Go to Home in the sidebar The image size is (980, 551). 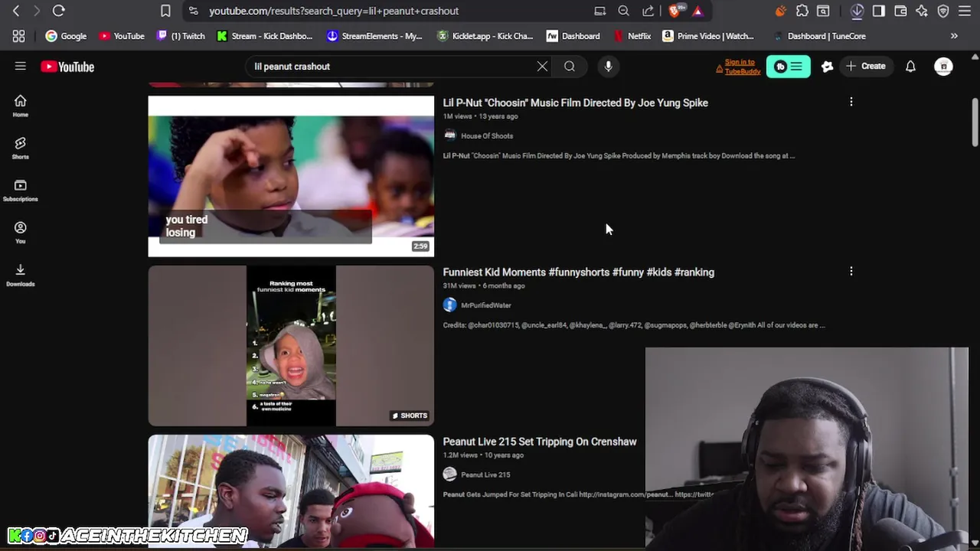pos(21,106)
